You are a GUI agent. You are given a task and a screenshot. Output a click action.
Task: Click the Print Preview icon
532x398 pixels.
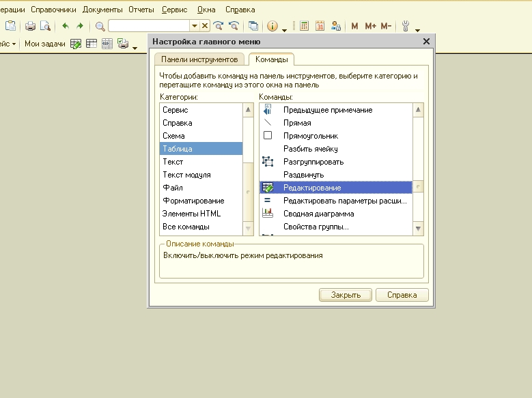45,26
